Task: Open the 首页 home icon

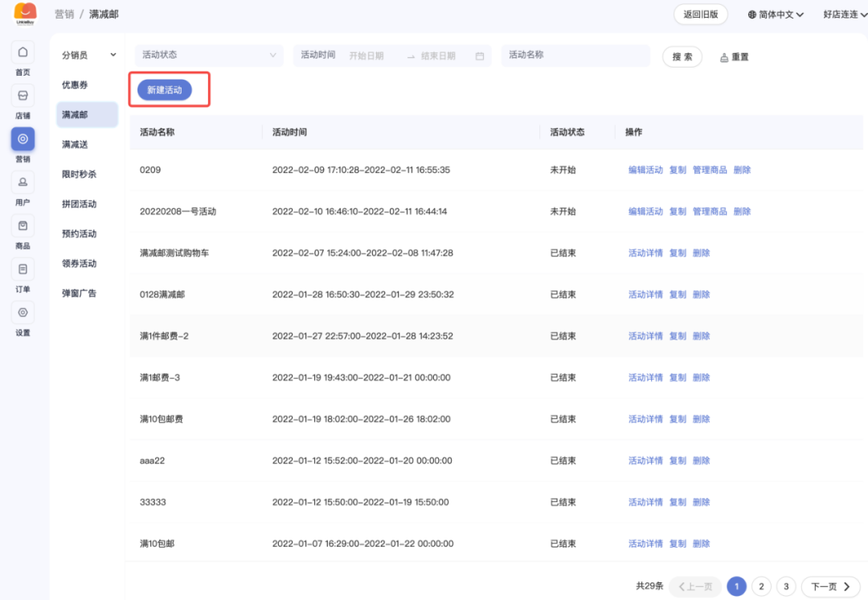Action: click(23, 52)
